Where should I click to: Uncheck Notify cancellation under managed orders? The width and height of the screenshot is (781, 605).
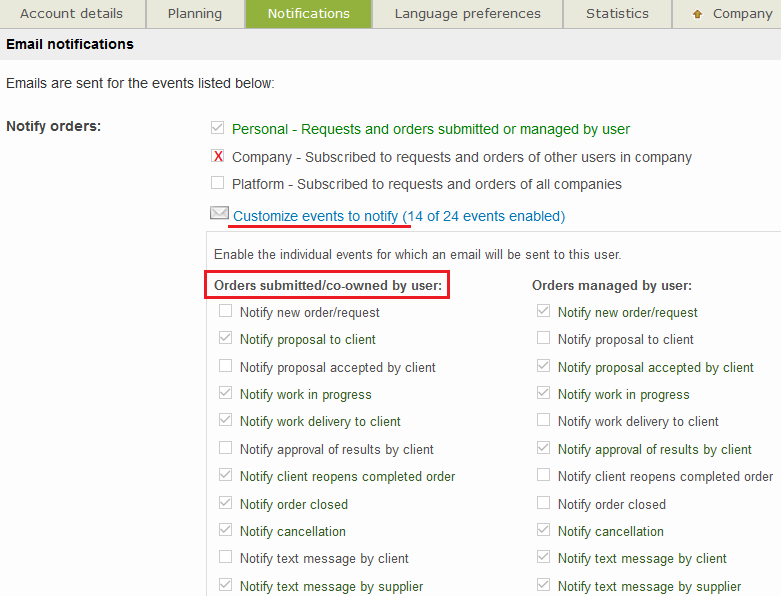coord(543,531)
